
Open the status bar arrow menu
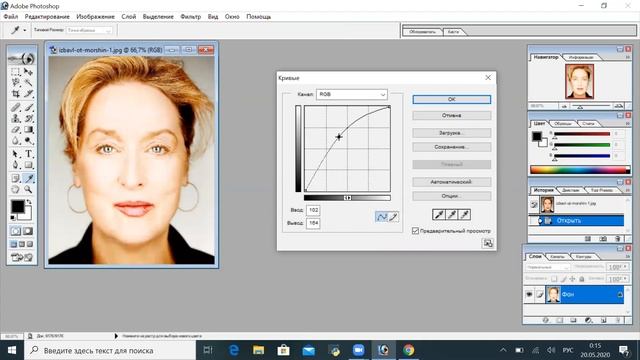(116, 336)
